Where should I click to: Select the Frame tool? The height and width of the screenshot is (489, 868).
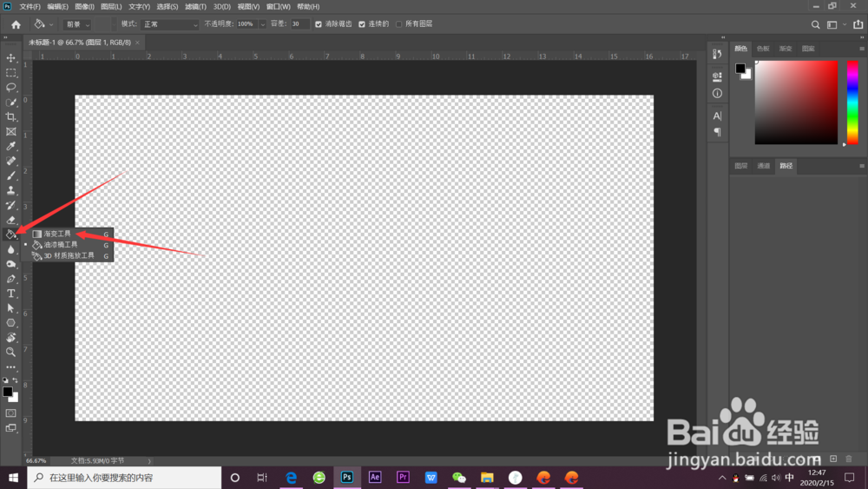click(x=10, y=132)
